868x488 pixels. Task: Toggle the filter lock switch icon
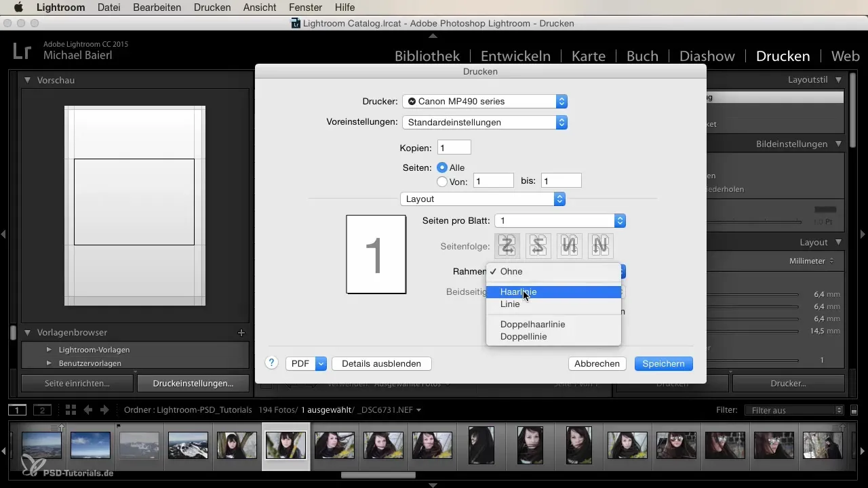coord(854,410)
